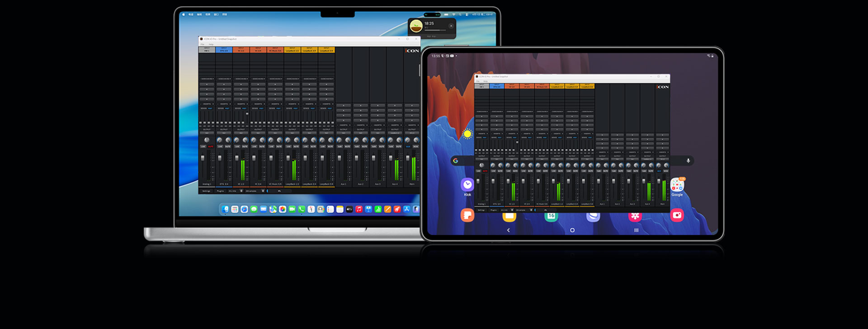Toggle LIVE on the VC 1/2 channel on the laptop
The height and width of the screenshot is (329, 868).
click(237, 146)
